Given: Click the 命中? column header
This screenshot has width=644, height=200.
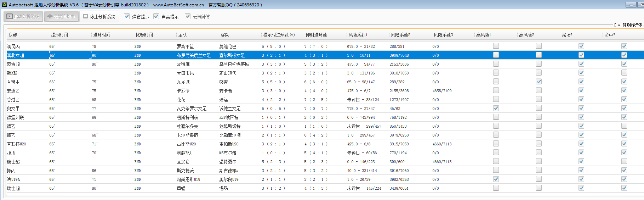Looking at the screenshot, I should [x=609, y=35].
